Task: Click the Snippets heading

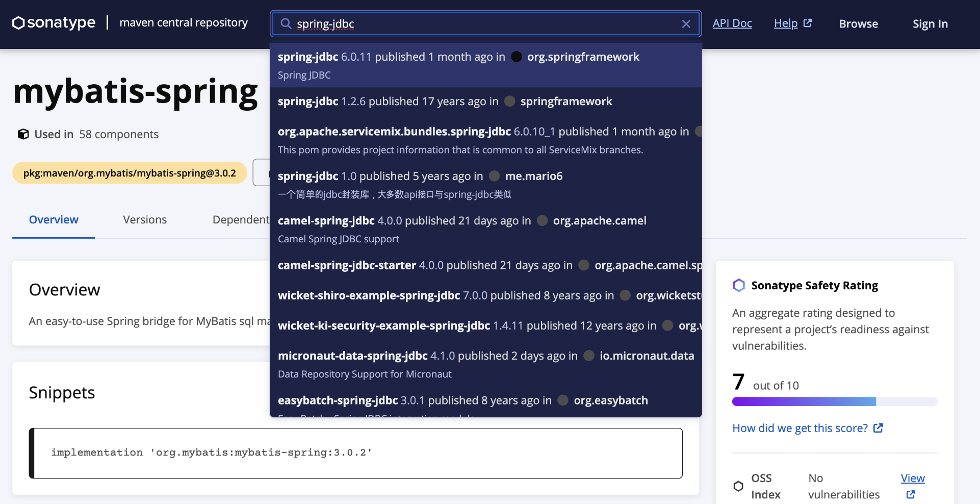Action: point(62,393)
